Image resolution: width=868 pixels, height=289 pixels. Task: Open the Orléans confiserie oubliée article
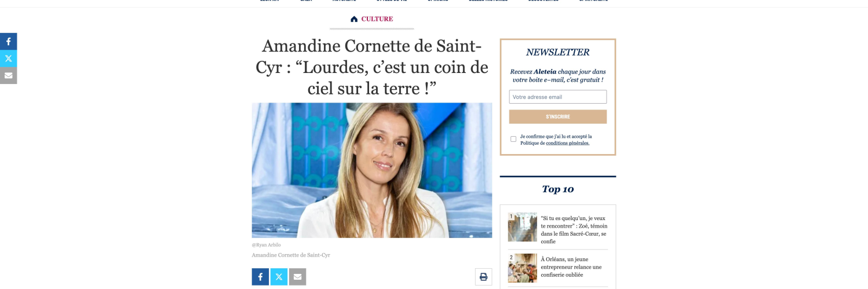pyautogui.click(x=572, y=267)
